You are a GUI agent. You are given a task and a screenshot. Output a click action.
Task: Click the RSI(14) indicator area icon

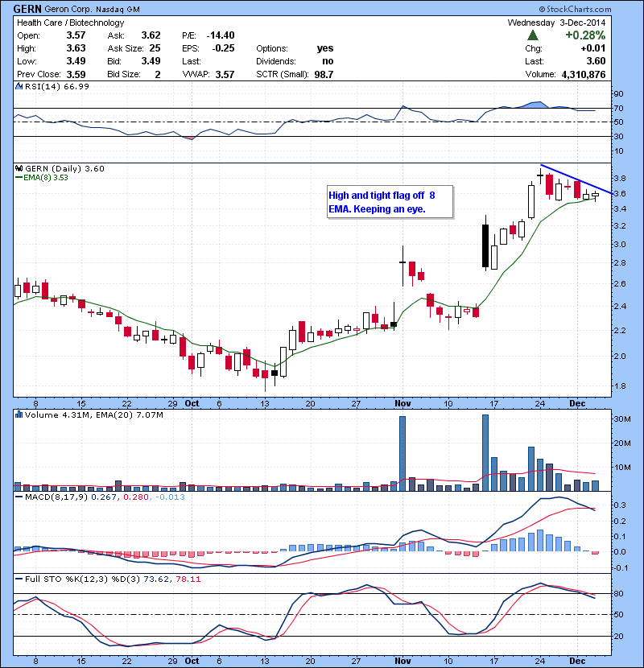(x=19, y=86)
